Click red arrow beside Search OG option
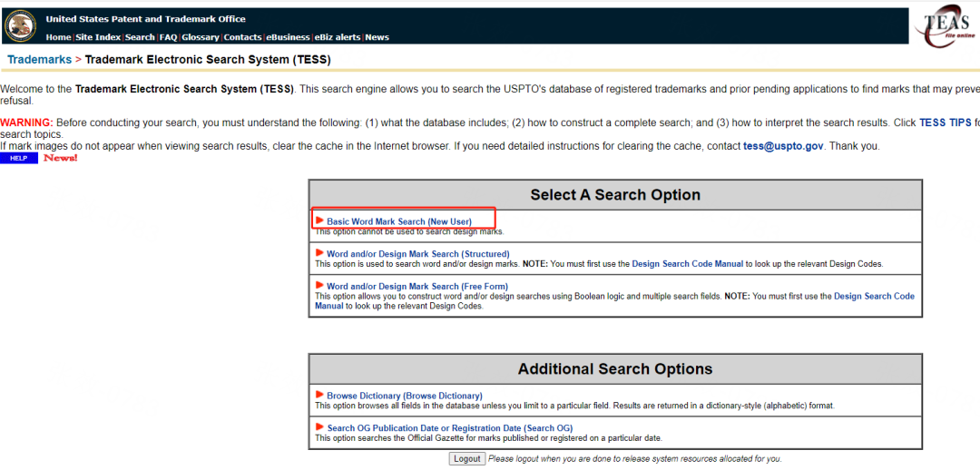This screenshot has height=470, width=980. pos(320,427)
